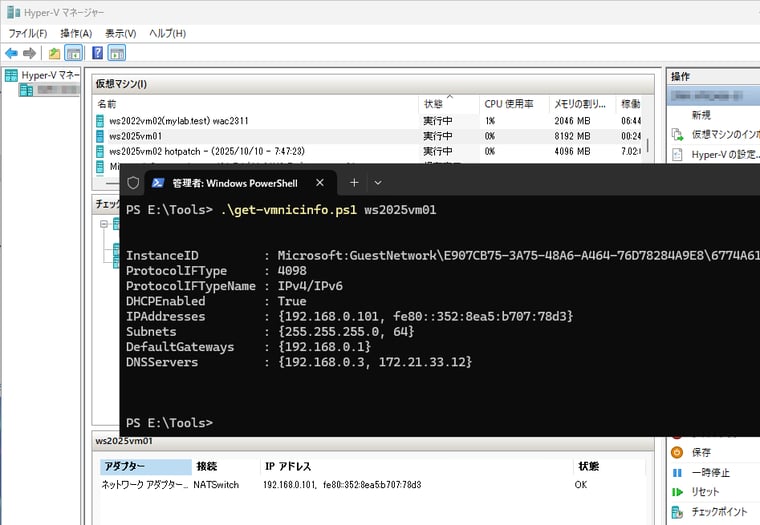760x525 pixels.
Task: Sort VM list by 名前 column
Action: pyautogui.click(x=256, y=104)
